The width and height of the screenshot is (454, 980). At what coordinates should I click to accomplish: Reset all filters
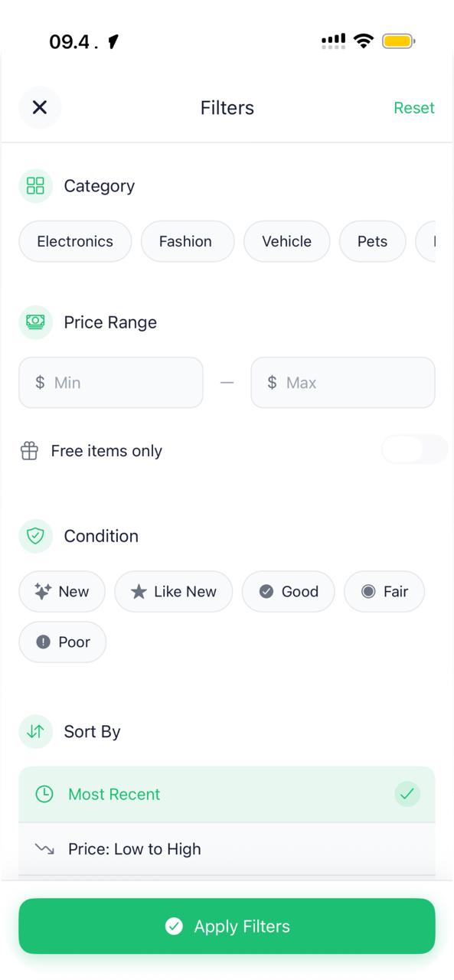point(414,107)
